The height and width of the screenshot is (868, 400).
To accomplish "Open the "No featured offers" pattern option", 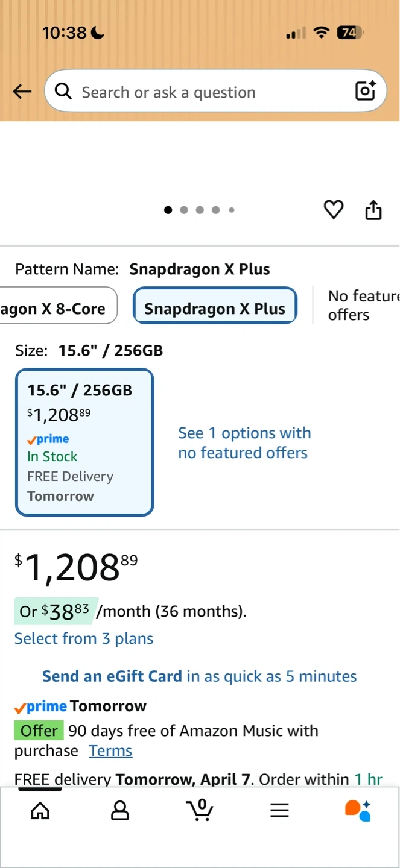I will coord(362,305).
